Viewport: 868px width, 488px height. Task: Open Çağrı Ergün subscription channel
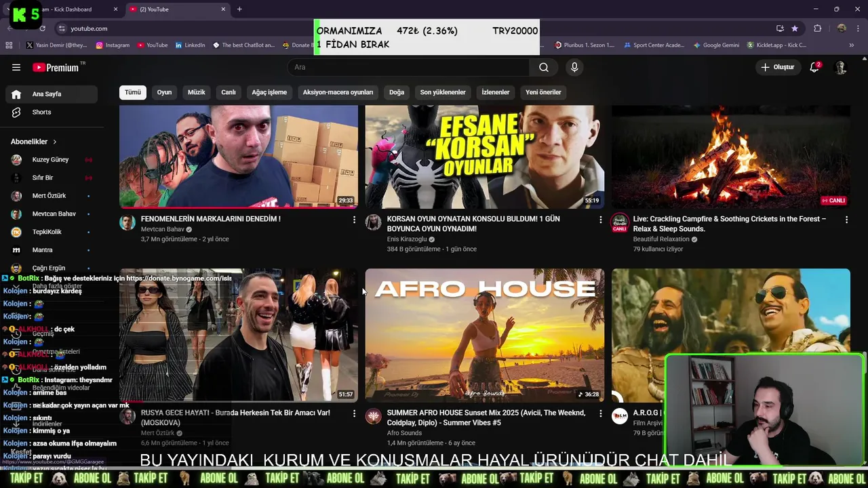click(x=52, y=268)
